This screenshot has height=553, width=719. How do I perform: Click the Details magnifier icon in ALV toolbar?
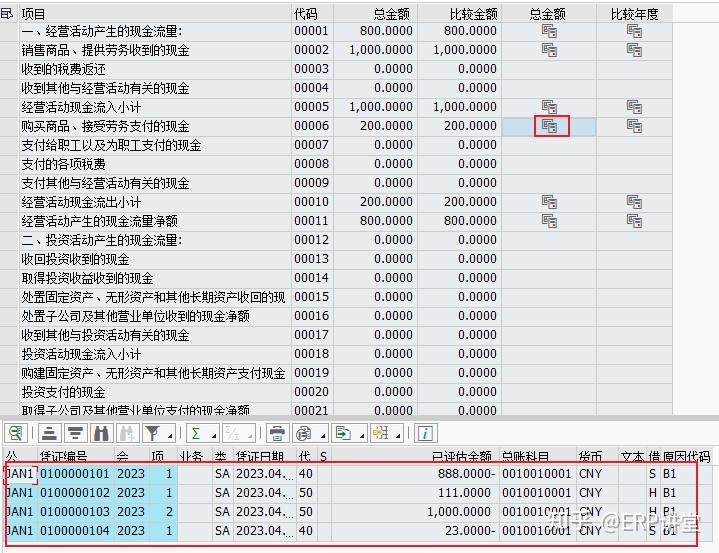(x=15, y=433)
